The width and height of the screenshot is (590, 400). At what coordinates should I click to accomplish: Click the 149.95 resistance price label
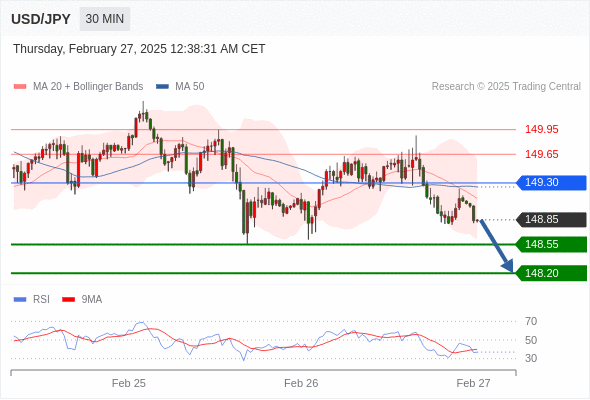(x=542, y=129)
